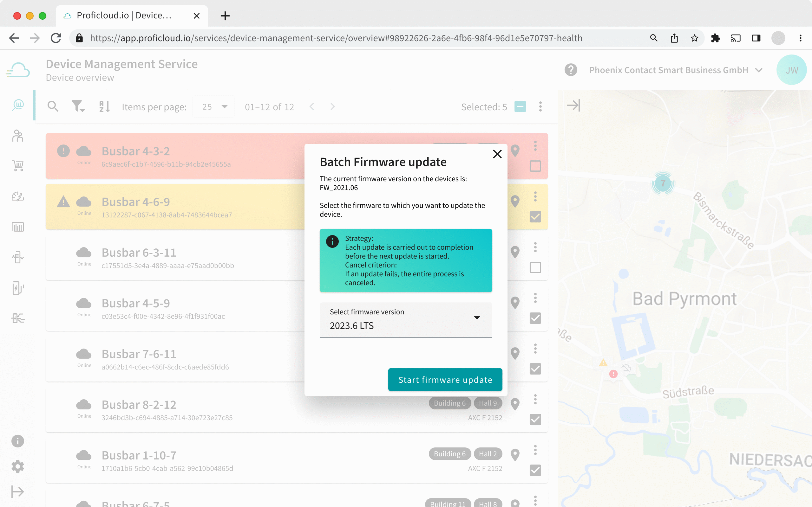Uncheck the Busbar 4-6-9 checkbox
The height and width of the screenshot is (507, 812).
tap(535, 217)
